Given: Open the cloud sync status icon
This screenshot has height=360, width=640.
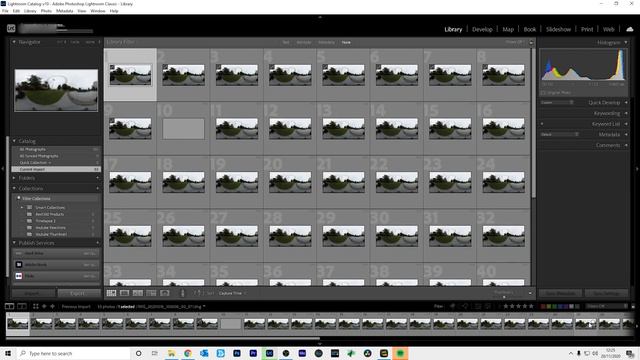Looking at the screenshot, I should point(630,29).
